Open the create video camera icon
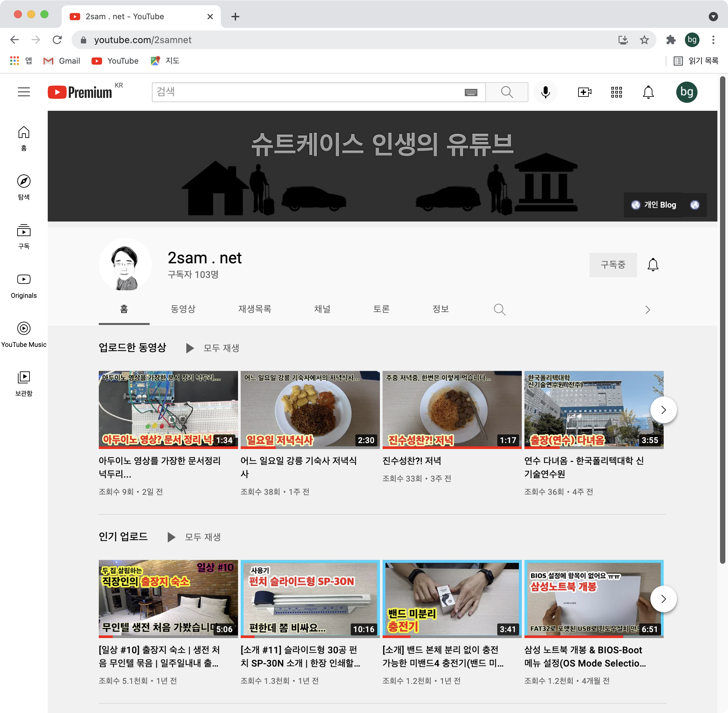The image size is (728, 713). tap(584, 92)
